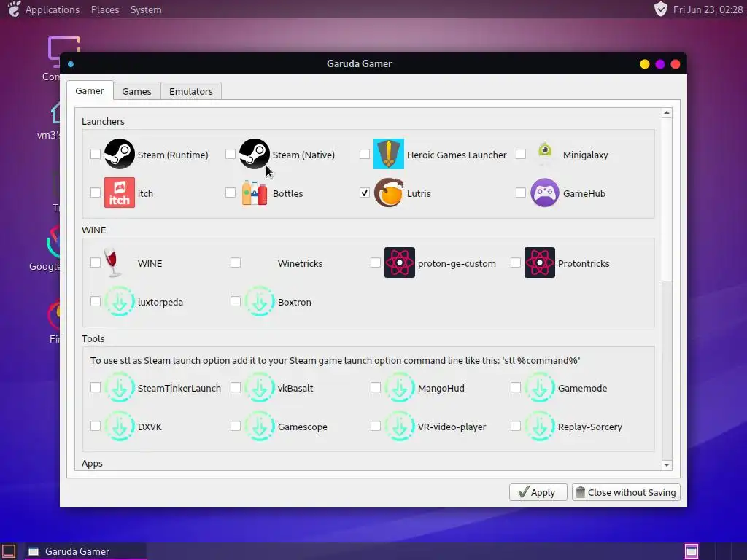Click Close without Saving button
The image size is (747, 560).
[626, 492]
